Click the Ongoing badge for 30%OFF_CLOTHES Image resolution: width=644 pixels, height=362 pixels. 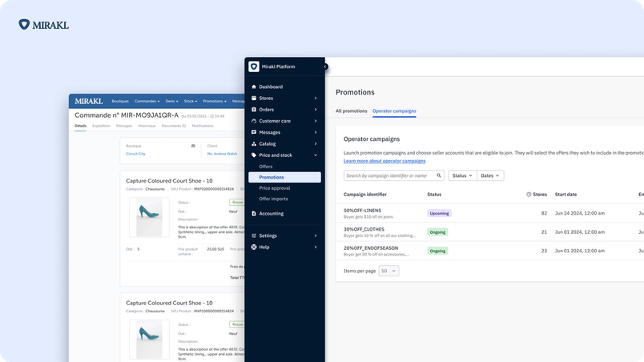[437, 232]
